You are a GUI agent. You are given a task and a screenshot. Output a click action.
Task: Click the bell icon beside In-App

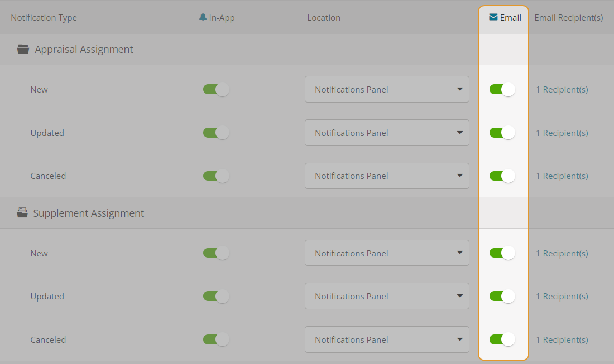click(203, 17)
